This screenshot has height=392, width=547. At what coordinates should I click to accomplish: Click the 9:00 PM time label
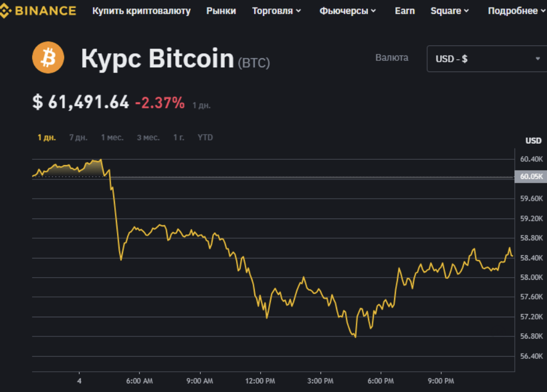click(441, 381)
